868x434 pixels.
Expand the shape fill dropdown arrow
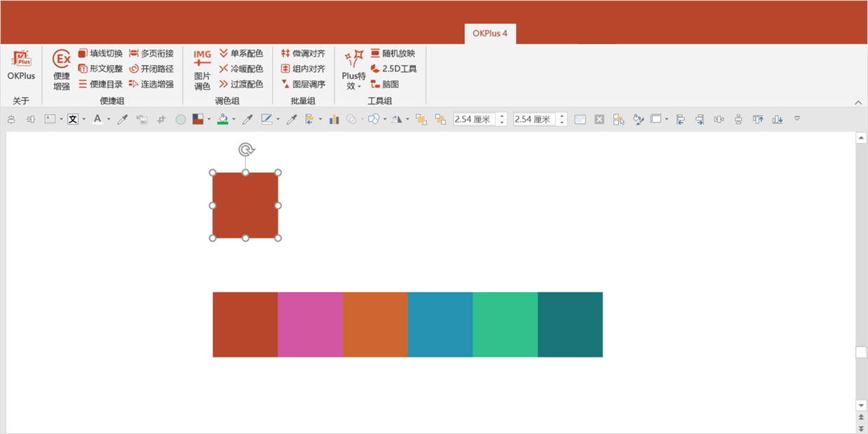234,119
